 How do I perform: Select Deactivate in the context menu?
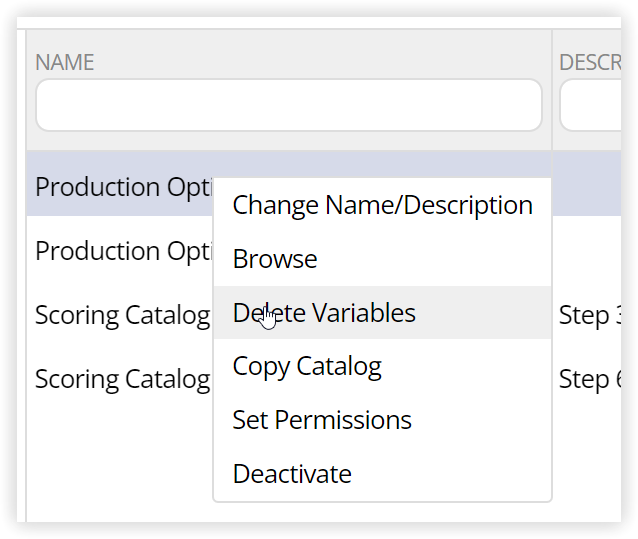point(292,474)
